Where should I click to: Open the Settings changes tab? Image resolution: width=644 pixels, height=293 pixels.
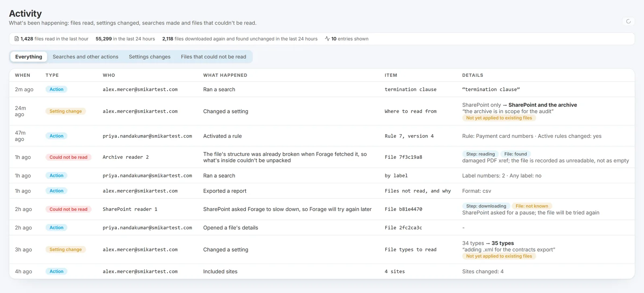tap(150, 57)
